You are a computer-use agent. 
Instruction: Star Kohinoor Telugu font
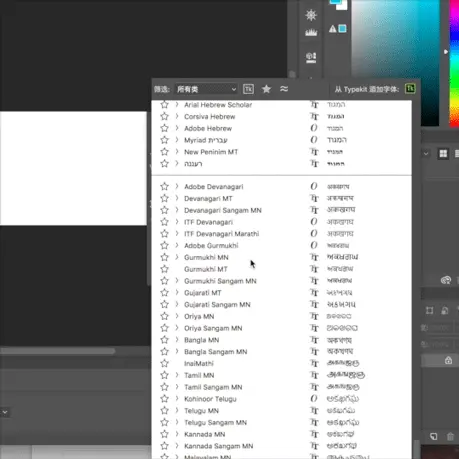[164, 399]
